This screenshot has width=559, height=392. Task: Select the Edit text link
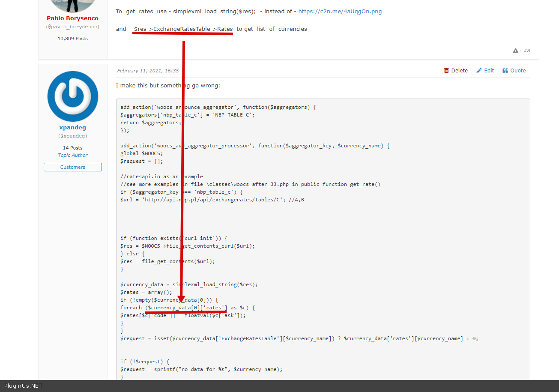pos(489,71)
